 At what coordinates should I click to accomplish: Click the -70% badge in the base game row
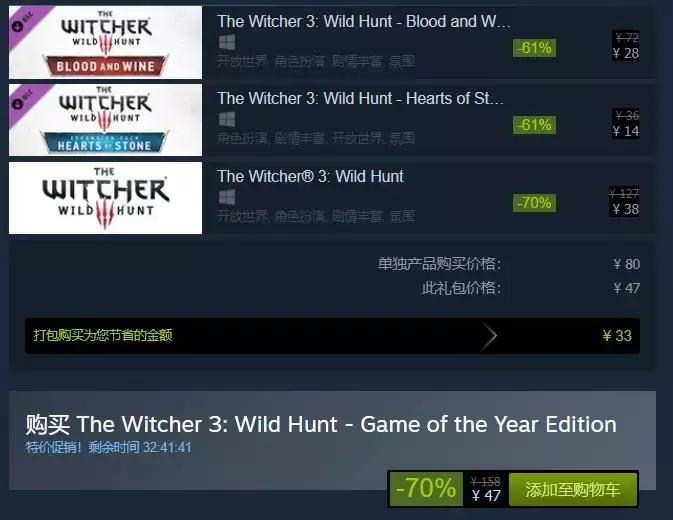pyautogui.click(x=534, y=203)
